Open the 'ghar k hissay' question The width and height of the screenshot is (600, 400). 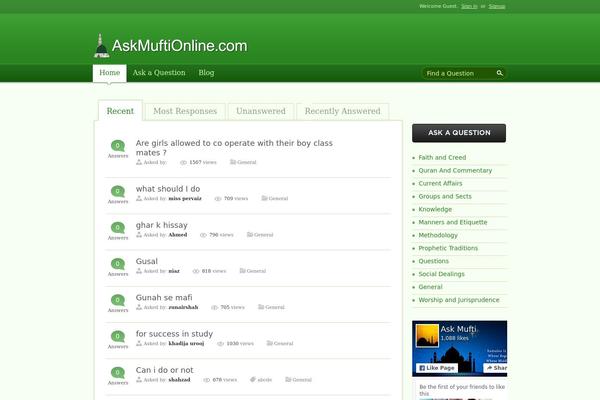[x=161, y=225]
